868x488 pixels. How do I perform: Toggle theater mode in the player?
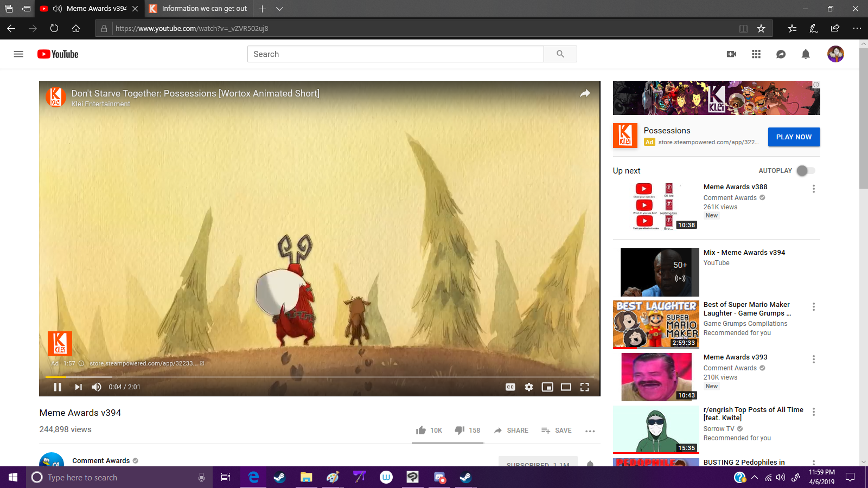click(x=566, y=387)
